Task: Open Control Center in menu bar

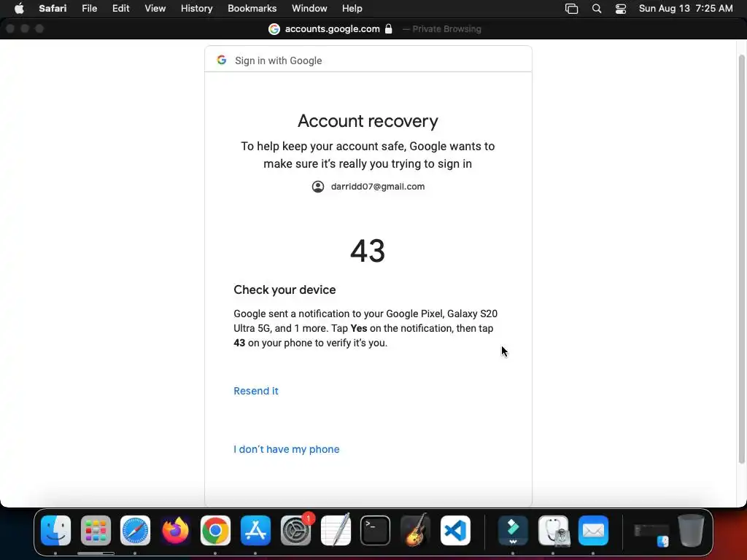Action: click(620, 9)
